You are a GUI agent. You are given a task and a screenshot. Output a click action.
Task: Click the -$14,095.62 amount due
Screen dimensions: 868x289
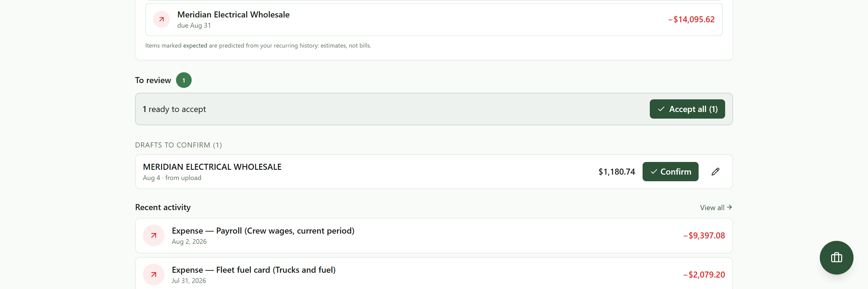(691, 20)
